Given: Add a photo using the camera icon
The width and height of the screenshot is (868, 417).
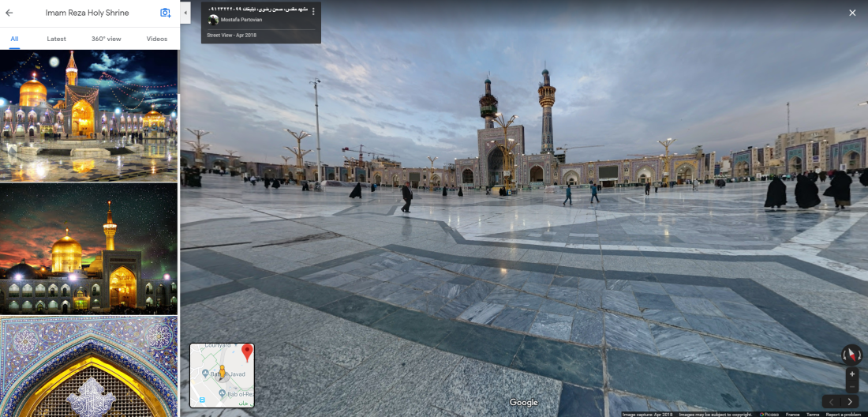Looking at the screenshot, I should click(166, 13).
